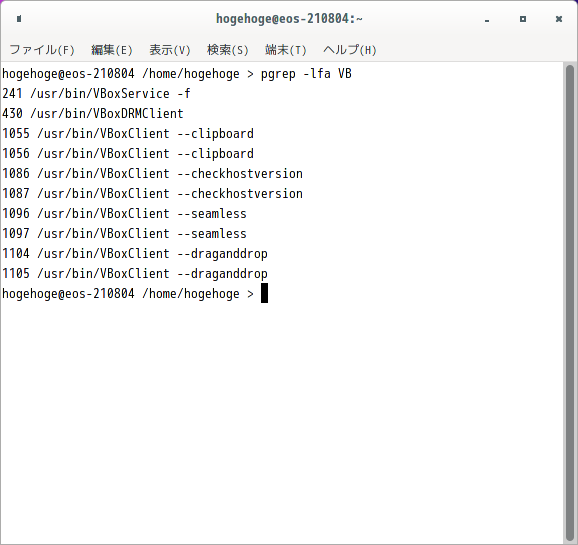The height and width of the screenshot is (545, 578).
Task: Click the block cursor at the last prompt
Action: pyautogui.click(x=264, y=293)
